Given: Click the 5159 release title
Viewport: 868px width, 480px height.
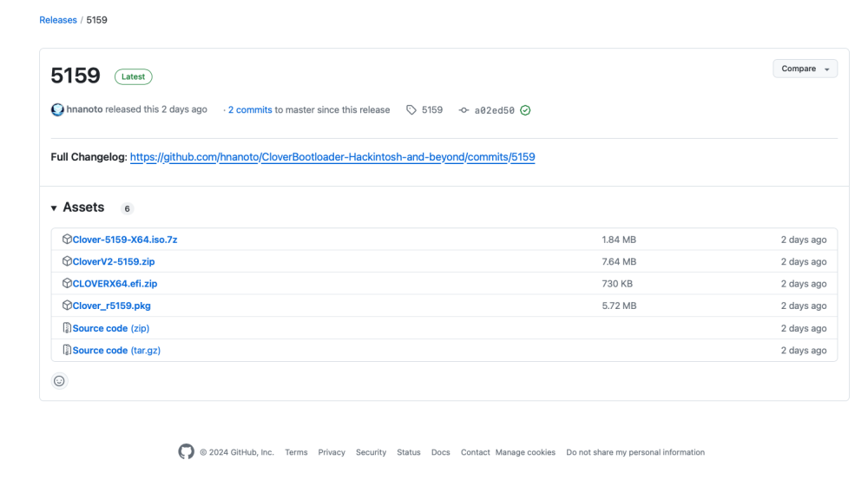Looking at the screenshot, I should (76, 76).
